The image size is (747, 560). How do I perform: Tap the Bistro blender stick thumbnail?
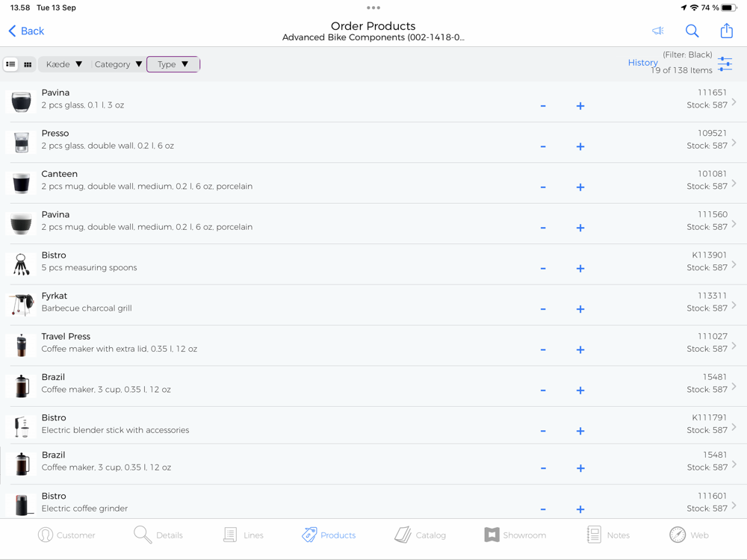coord(21,426)
